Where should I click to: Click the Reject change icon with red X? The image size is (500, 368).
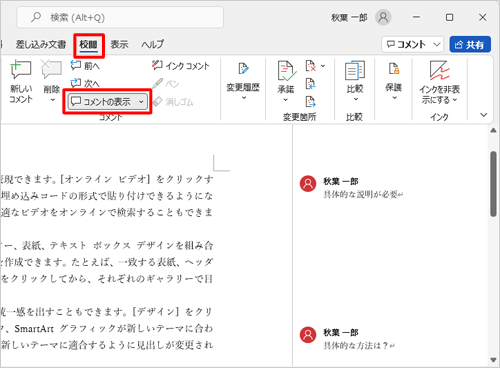point(310,66)
